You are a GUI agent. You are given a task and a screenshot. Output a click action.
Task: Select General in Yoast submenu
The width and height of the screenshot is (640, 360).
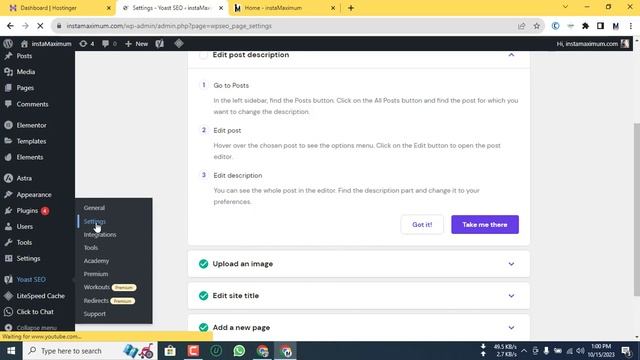pos(94,208)
